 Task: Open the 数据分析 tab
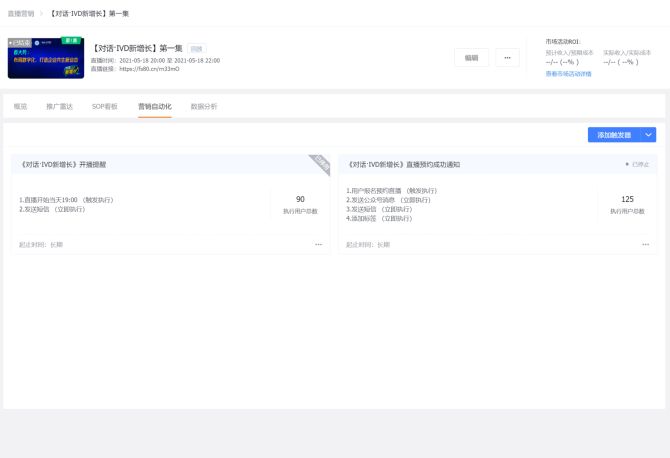coord(203,106)
